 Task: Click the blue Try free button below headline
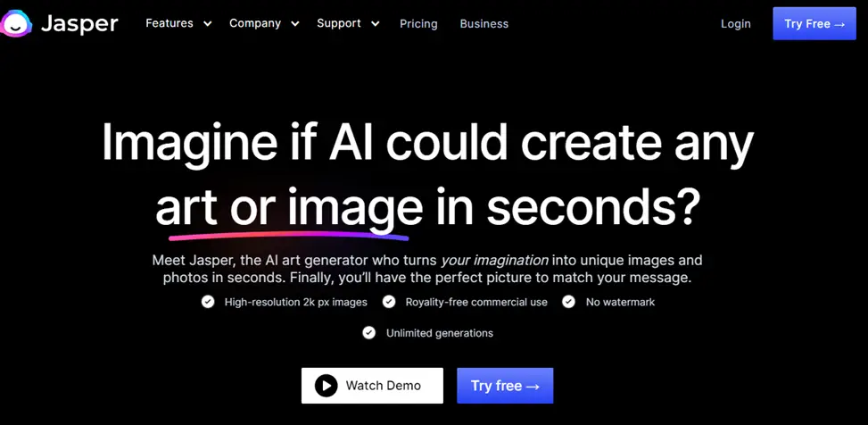(x=505, y=386)
